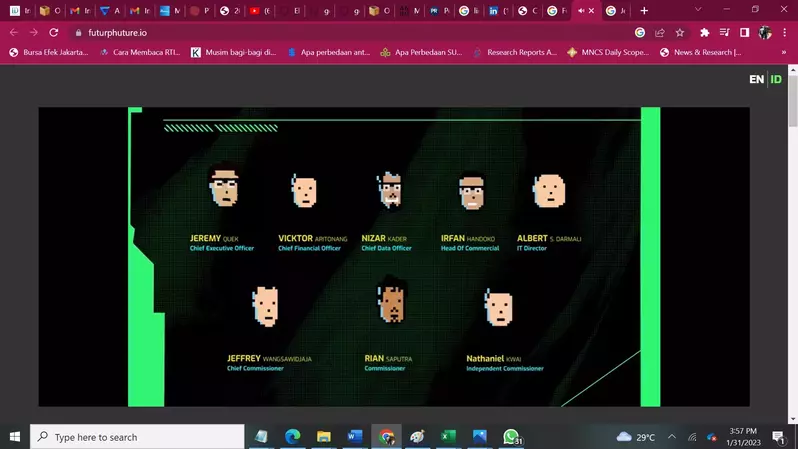Click the "Chief Data Officer" title text
Viewport: 798px width, 449px height.
point(386,248)
